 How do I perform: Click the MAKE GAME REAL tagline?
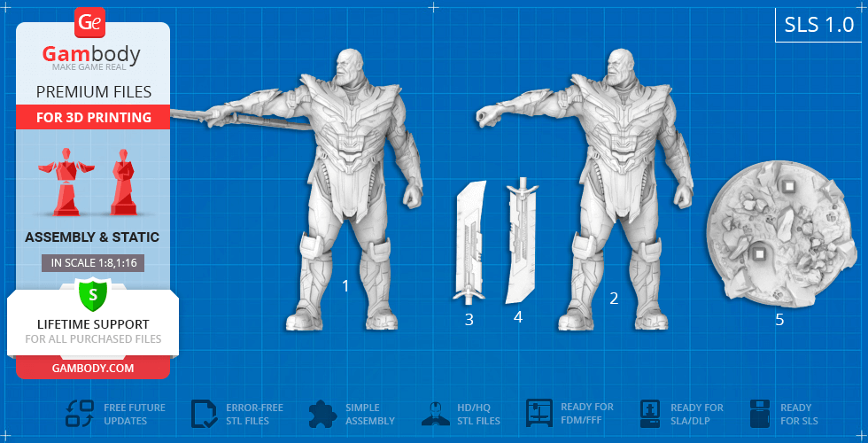point(89,67)
